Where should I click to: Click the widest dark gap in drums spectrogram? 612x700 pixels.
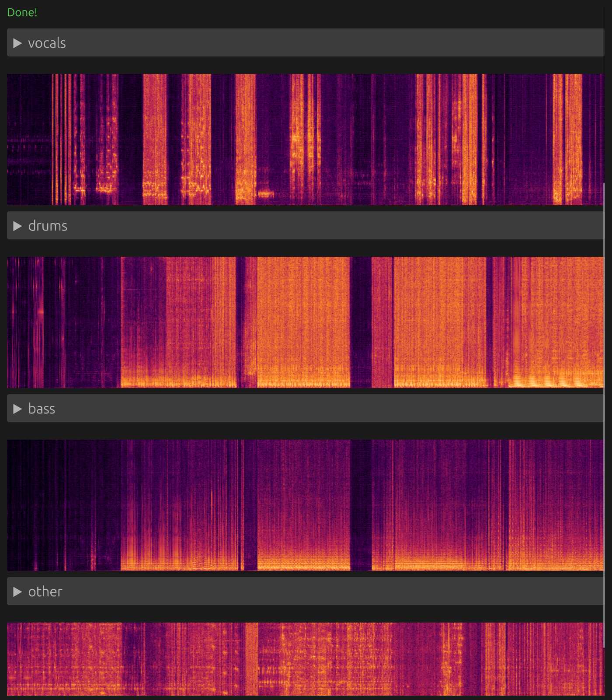point(361,322)
